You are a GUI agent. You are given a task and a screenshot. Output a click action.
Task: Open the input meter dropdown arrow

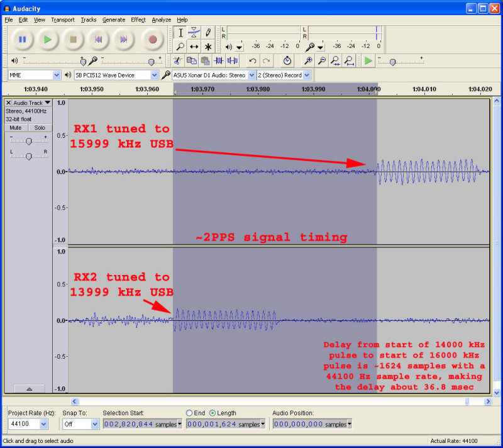(x=321, y=48)
